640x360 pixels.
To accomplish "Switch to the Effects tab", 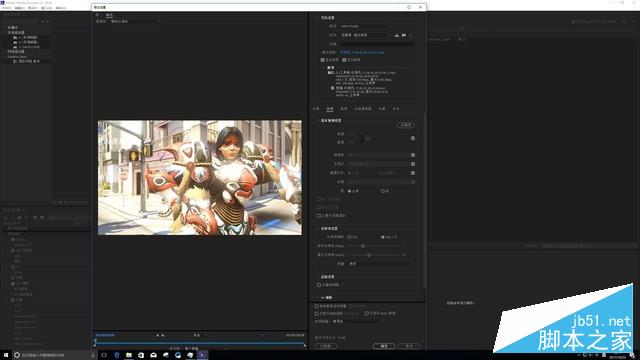I will (x=316, y=109).
